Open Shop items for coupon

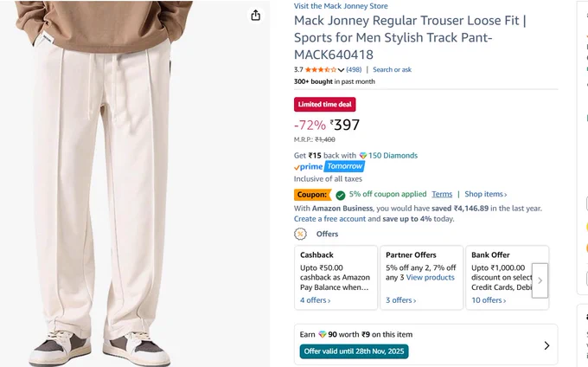486,194
